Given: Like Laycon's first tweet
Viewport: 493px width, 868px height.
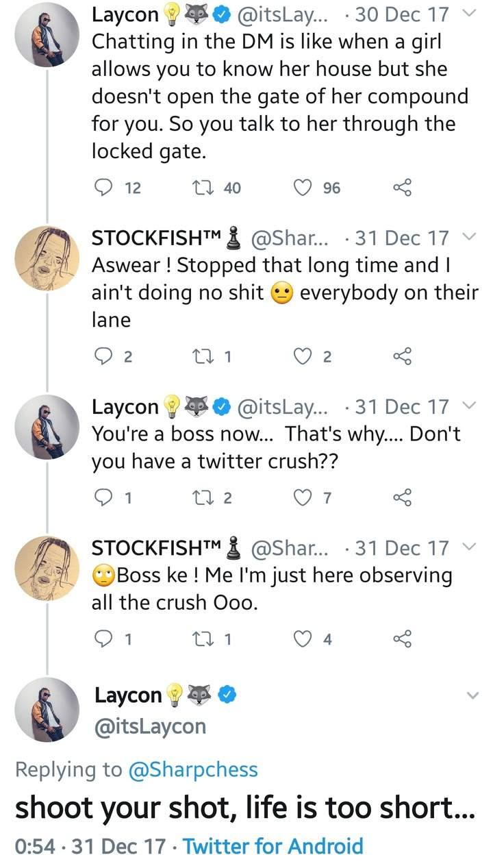Looking at the screenshot, I should [x=302, y=187].
